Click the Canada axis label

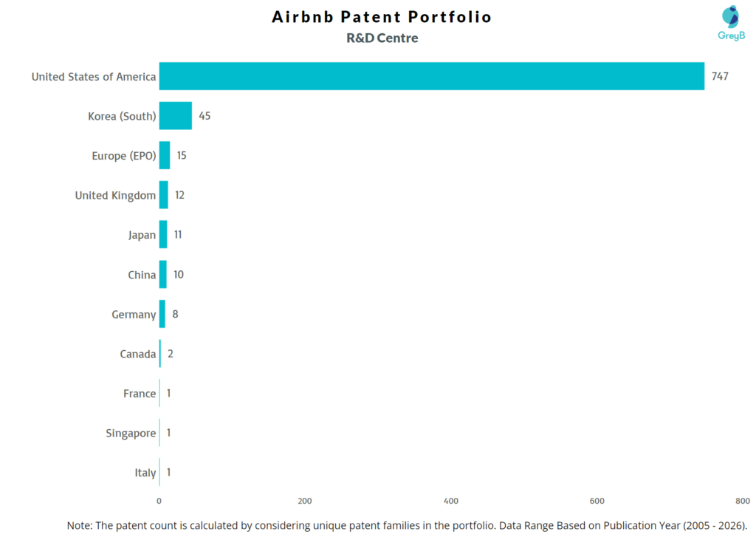click(138, 354)
